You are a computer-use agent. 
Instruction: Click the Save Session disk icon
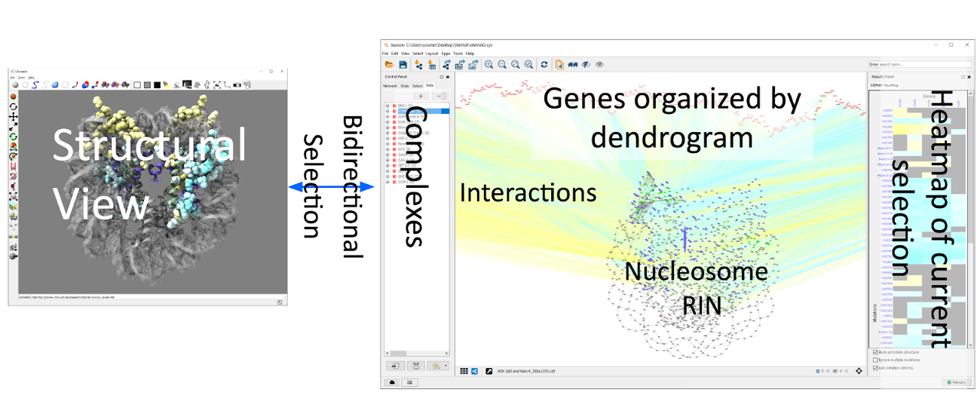pos(403,65)
